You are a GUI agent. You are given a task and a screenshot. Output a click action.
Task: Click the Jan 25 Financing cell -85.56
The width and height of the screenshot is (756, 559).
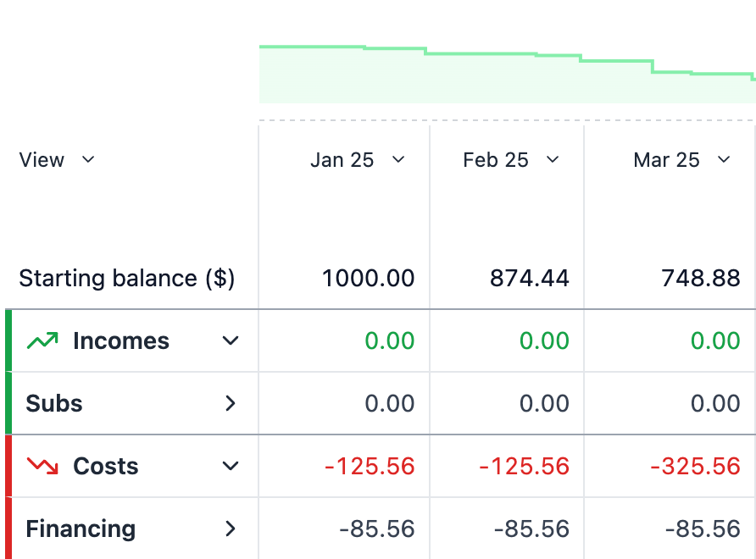(x=377, y=529)
